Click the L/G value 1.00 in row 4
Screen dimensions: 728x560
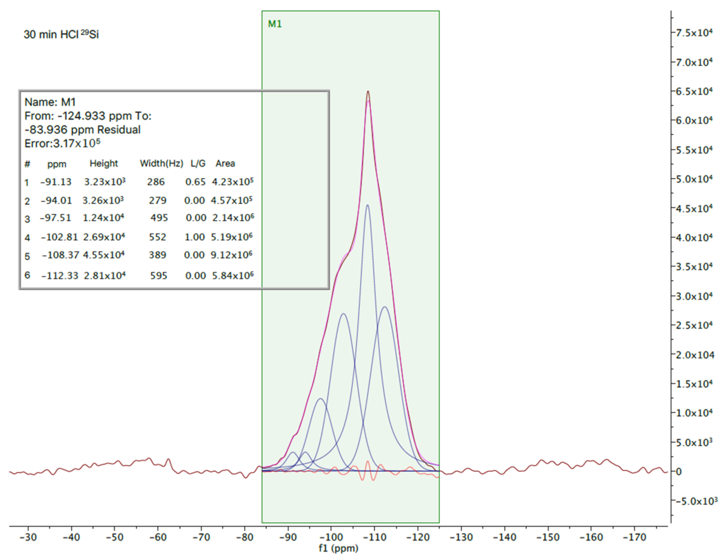pos(194,237)
